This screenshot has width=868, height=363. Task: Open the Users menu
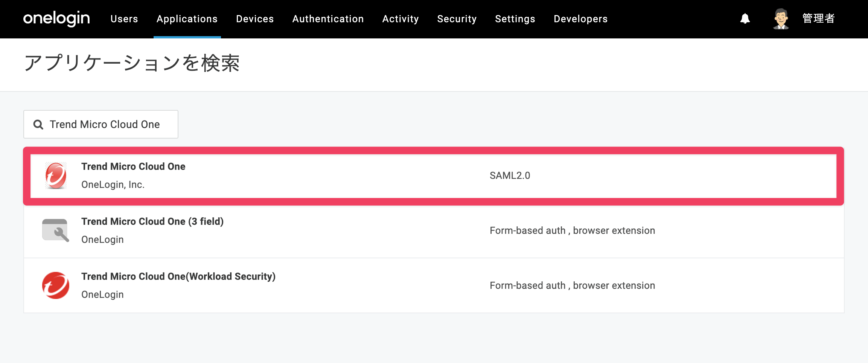point(124,19)
